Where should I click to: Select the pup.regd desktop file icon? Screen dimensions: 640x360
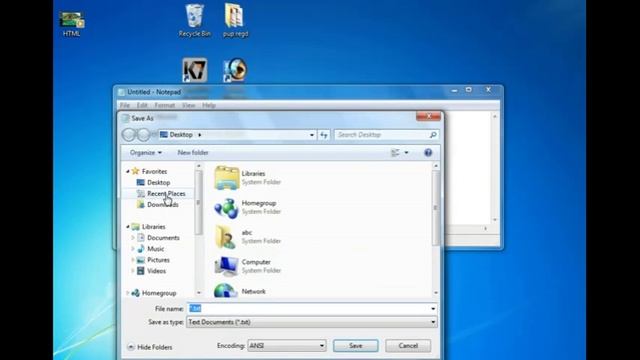(x=235, y=20)
